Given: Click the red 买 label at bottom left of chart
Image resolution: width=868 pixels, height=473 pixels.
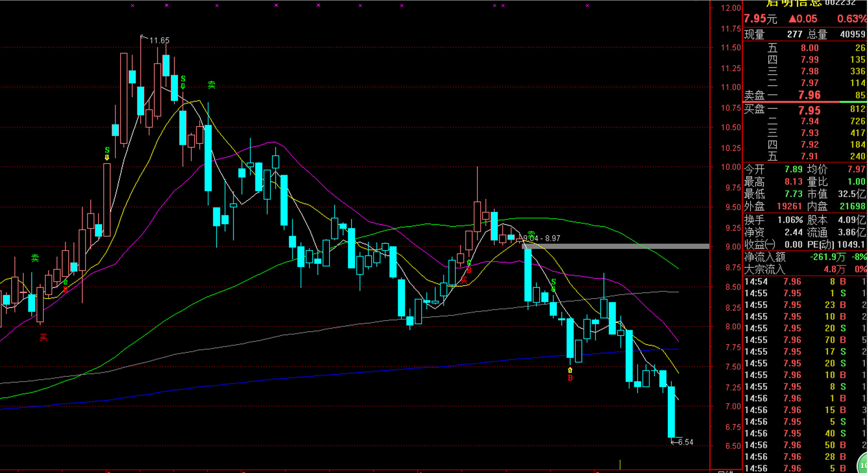Looking at the screenshot, I should coord(43,337).
